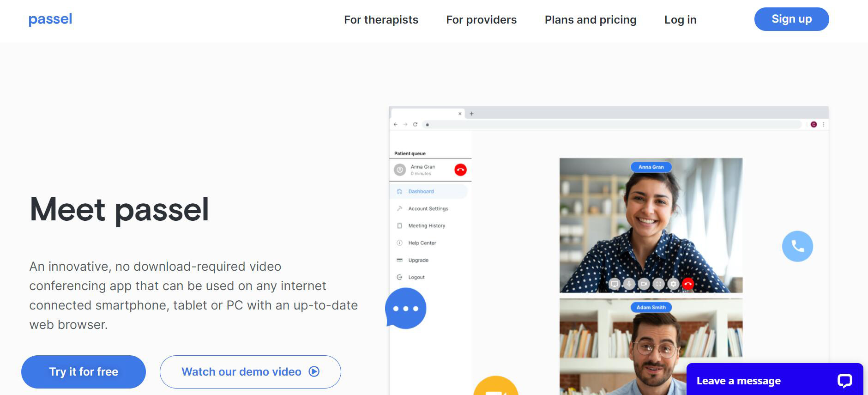
Task: Click the Account Settings wrench icon
Action: [399, 208]
